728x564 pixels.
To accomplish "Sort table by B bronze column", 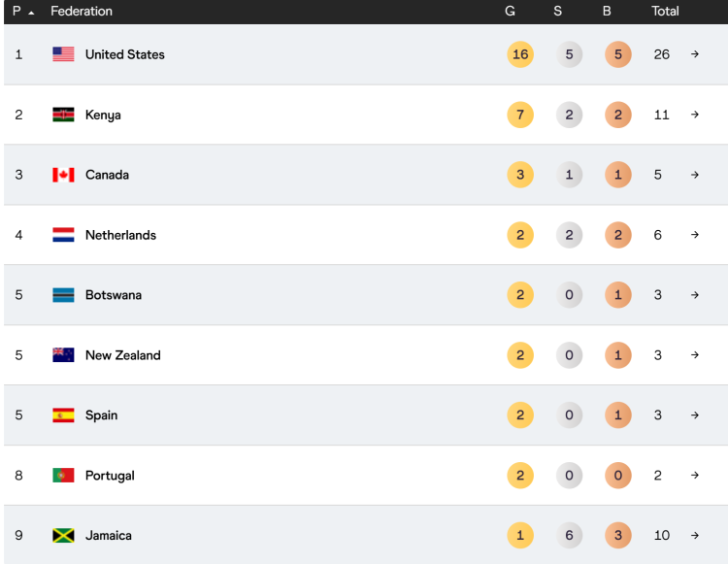I will (607, 11).
